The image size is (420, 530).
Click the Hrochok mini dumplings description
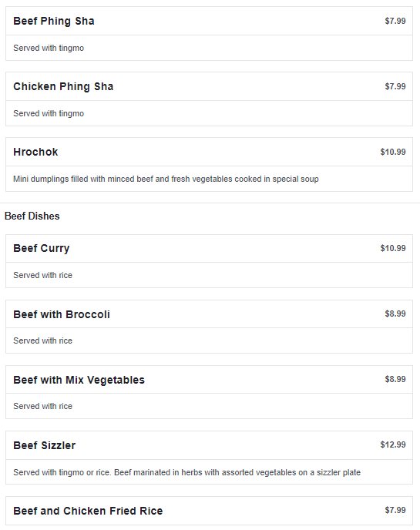166,179
